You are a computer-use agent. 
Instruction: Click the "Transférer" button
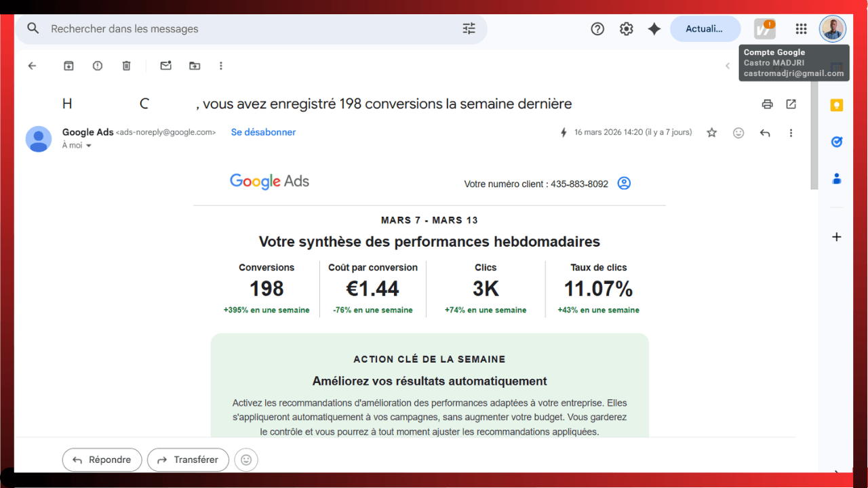click(188, 460)
